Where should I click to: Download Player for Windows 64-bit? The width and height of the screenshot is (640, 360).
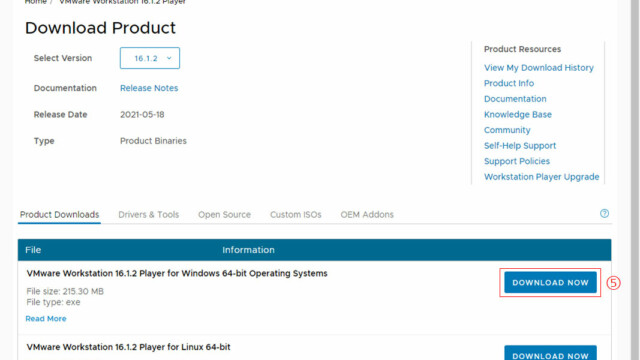tap(550, 282)
